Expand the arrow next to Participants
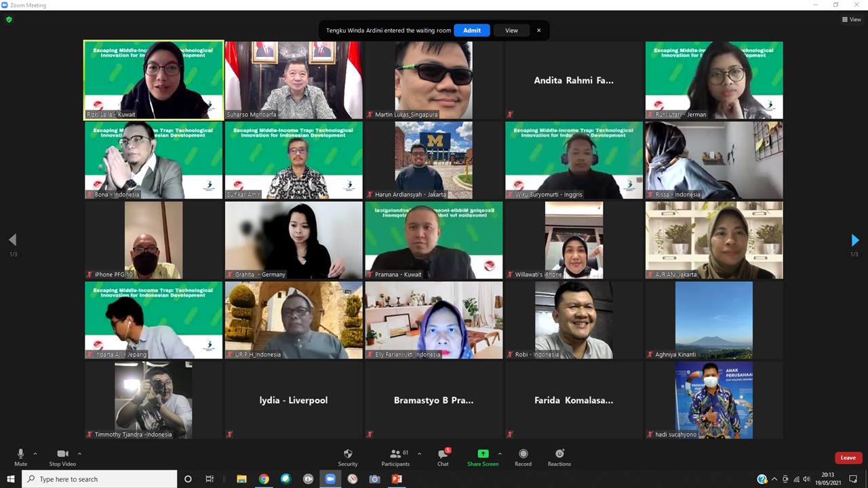Viewport: 868px width, 488px height. [419, 453]
